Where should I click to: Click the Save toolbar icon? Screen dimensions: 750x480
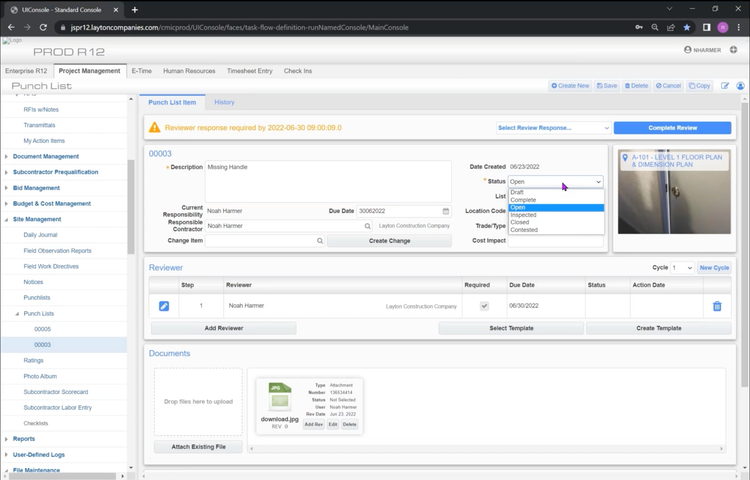tap(606, 86)
